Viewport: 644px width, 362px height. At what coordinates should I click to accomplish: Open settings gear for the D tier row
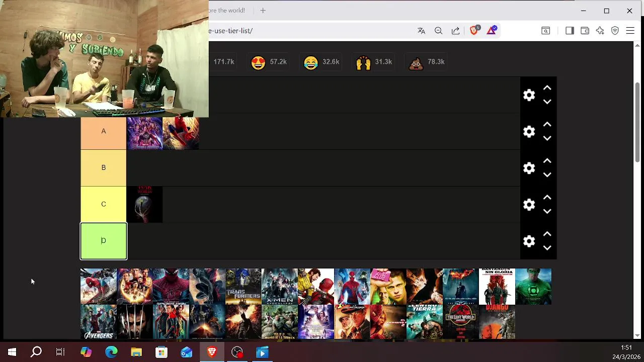[529, 241]
